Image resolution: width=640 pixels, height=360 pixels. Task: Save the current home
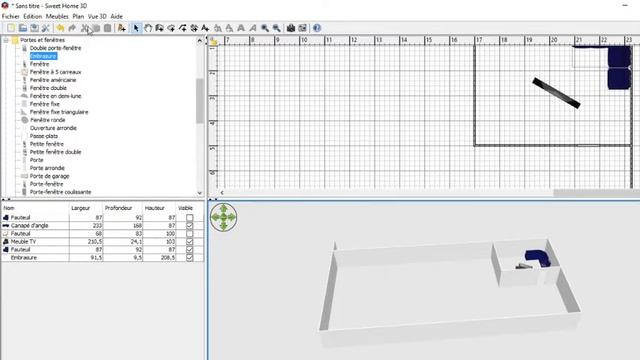34,28
